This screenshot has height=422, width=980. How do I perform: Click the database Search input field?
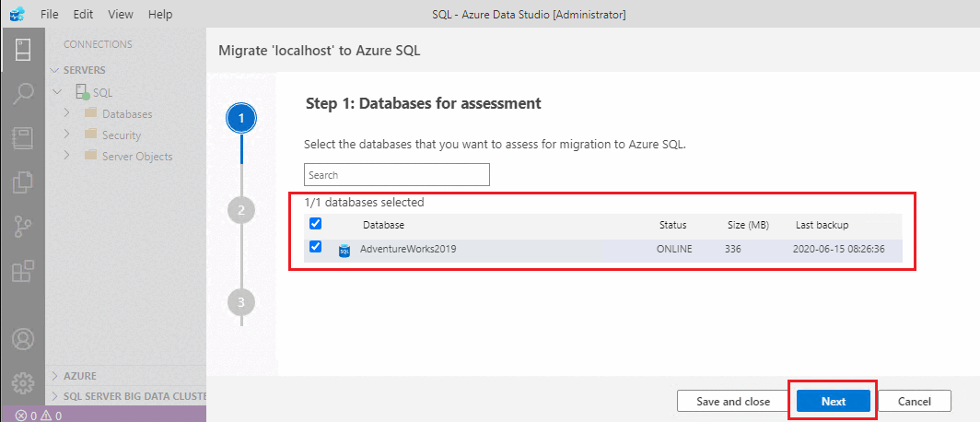click(396, 175)
